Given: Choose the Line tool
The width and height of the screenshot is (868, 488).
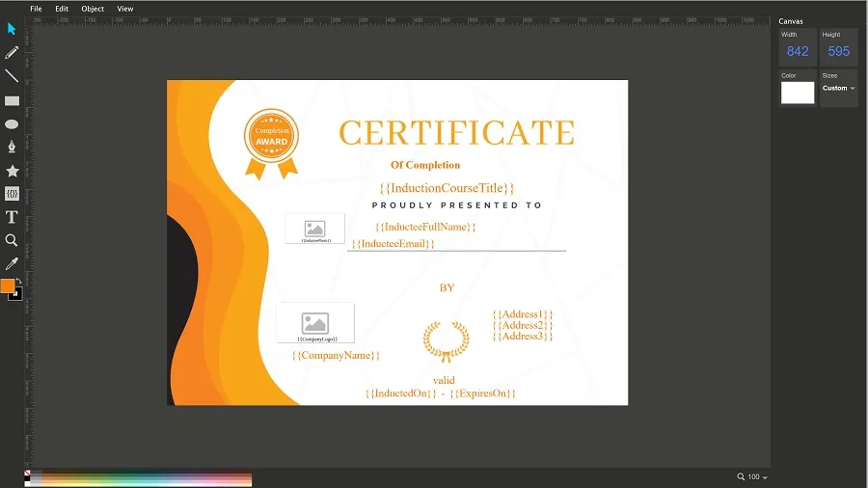Looking at the screenshot, I should click(x=12, y=76).
